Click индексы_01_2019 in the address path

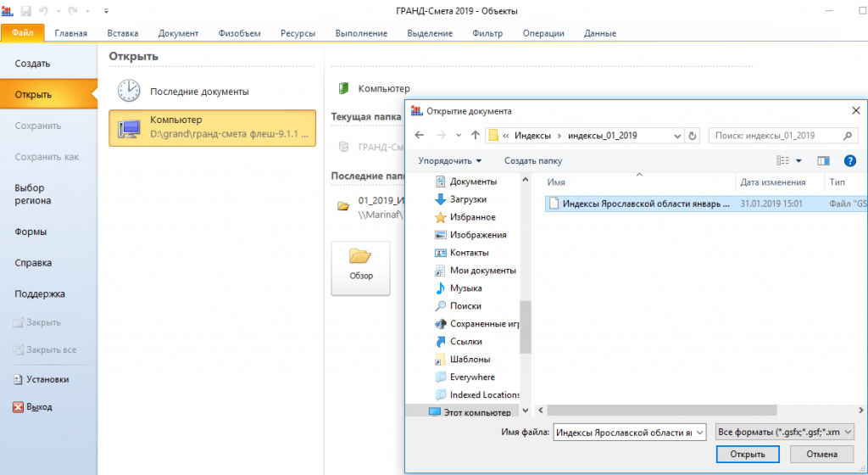click(x=603, y=136)
